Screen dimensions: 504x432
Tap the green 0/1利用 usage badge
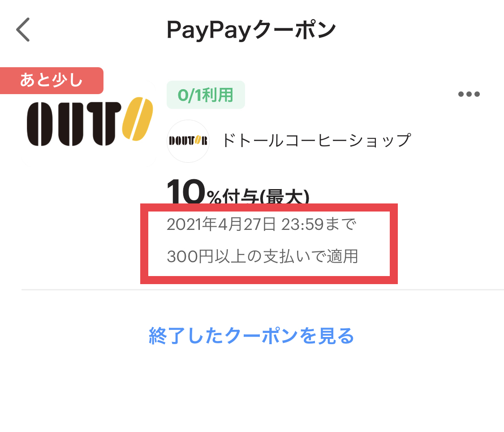(206, 95)
